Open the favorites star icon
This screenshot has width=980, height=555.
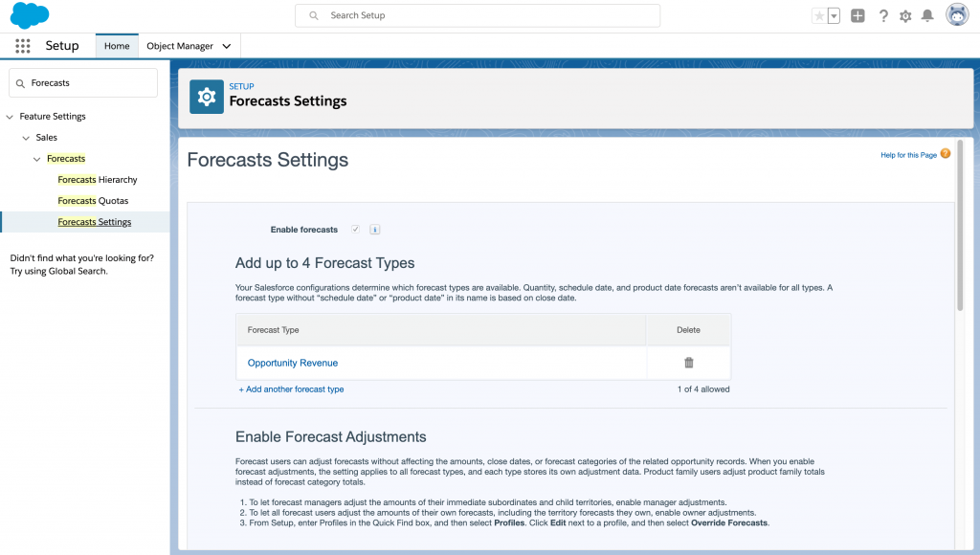(819, 15)
